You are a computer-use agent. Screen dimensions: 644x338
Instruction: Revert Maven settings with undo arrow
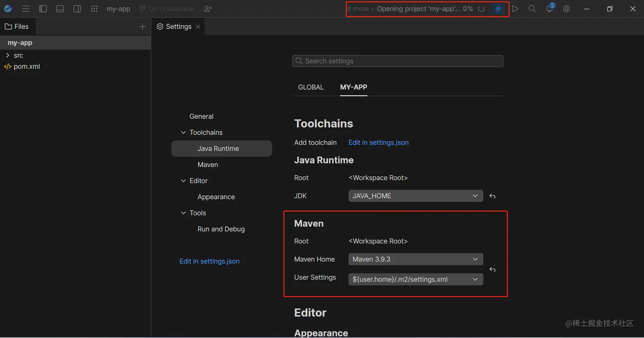[492, 269]
